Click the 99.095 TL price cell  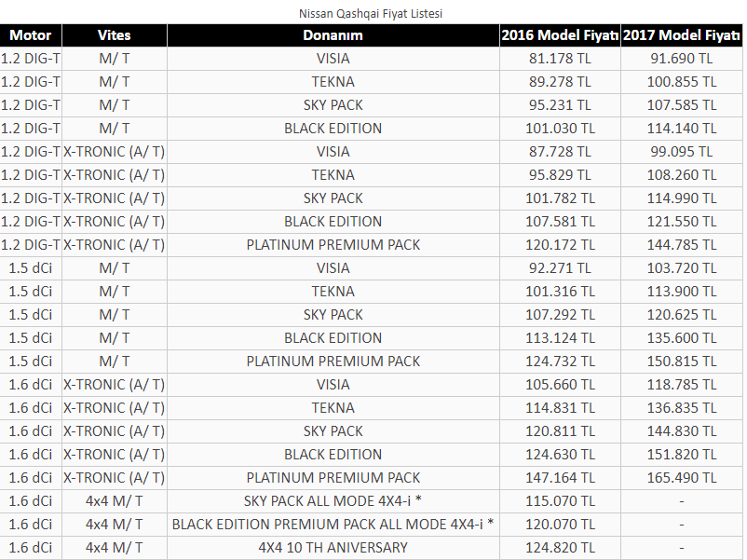[x=682, y=152]
